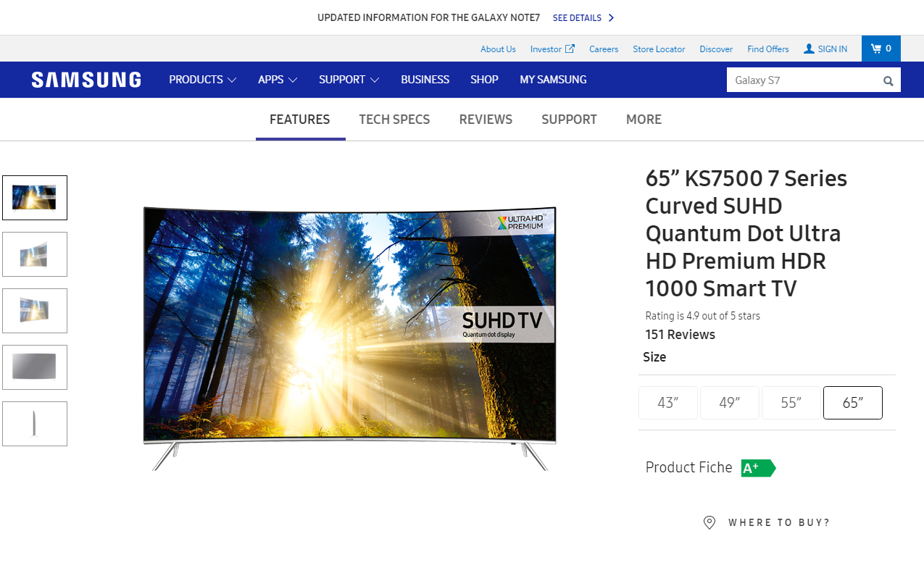Expand the Apps dropdown menu

click(x=278, y=80)
